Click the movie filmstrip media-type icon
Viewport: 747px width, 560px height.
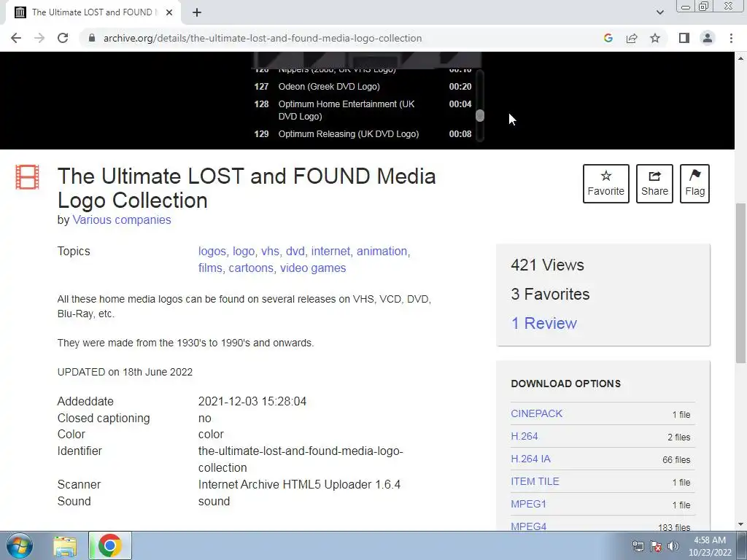pyautogui.click(x=27, y=177)
